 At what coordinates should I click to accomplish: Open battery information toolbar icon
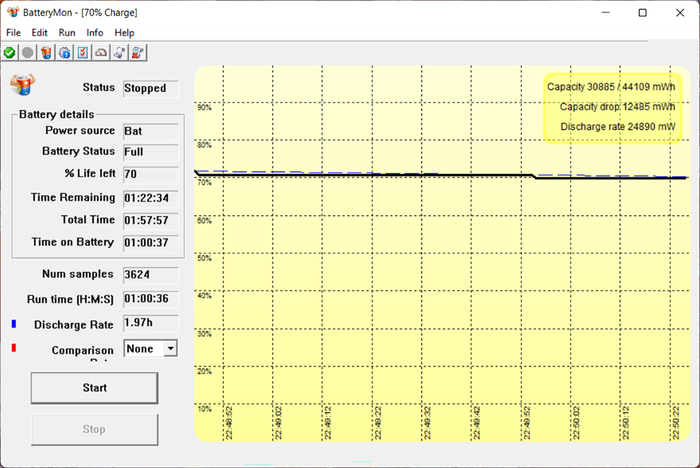[46, 53]
